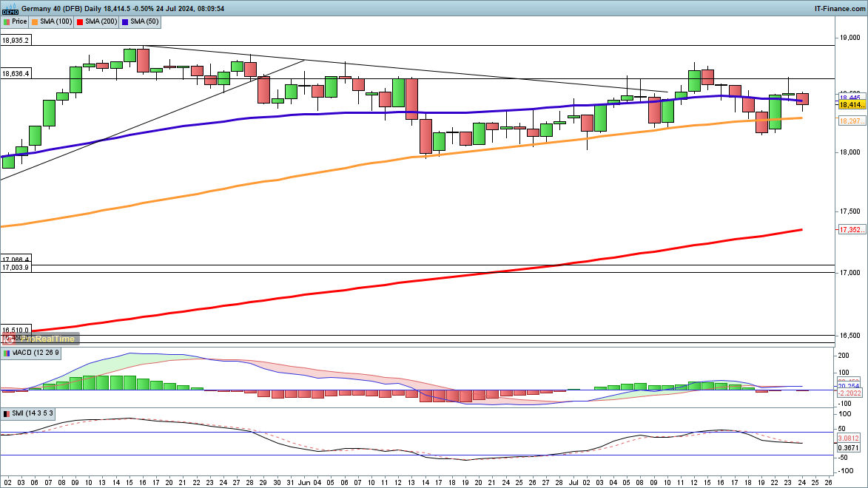Click the red SMA (200) swatch

(x=80, y=22)
